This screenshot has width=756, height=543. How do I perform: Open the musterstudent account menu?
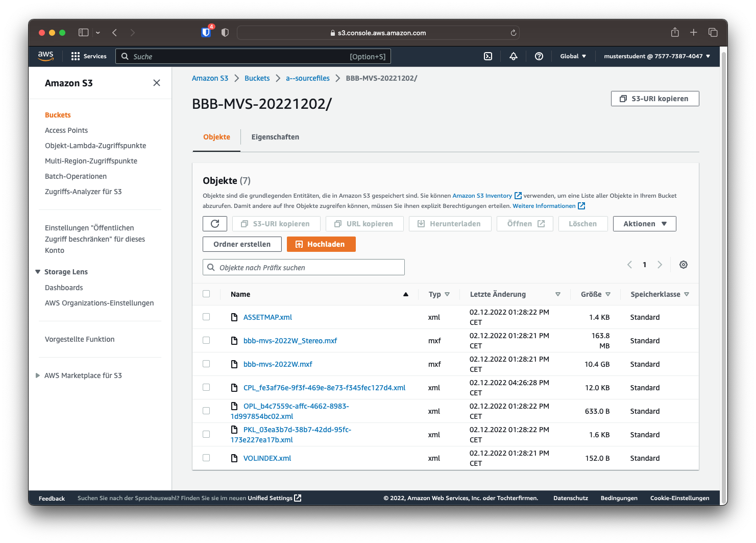(x=657, y=56)
